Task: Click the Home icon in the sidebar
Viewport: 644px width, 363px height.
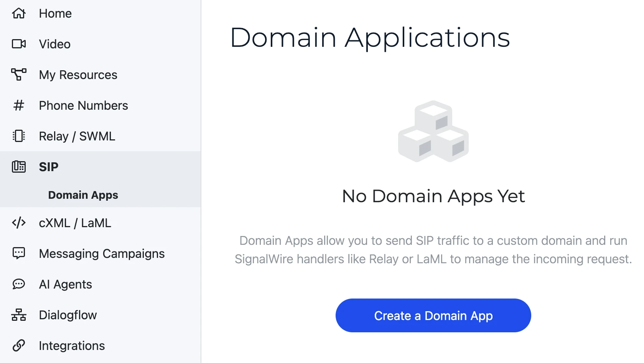Action: pos(18,13)
